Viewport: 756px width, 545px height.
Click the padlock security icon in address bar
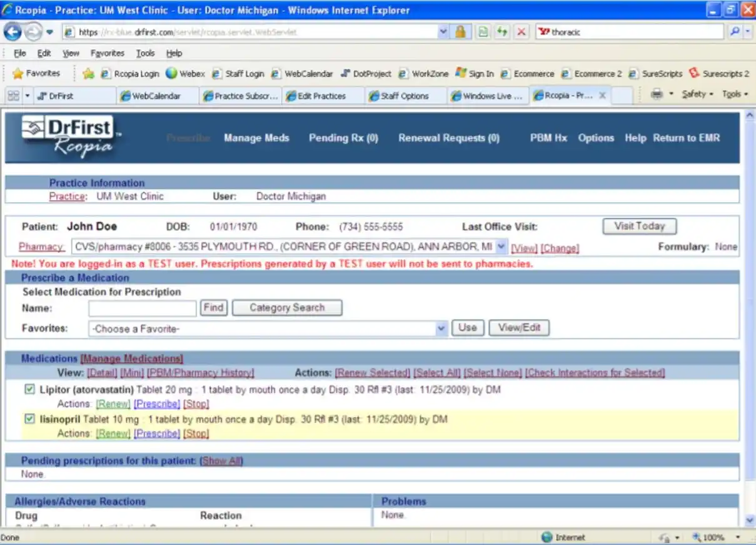(461, 31)
